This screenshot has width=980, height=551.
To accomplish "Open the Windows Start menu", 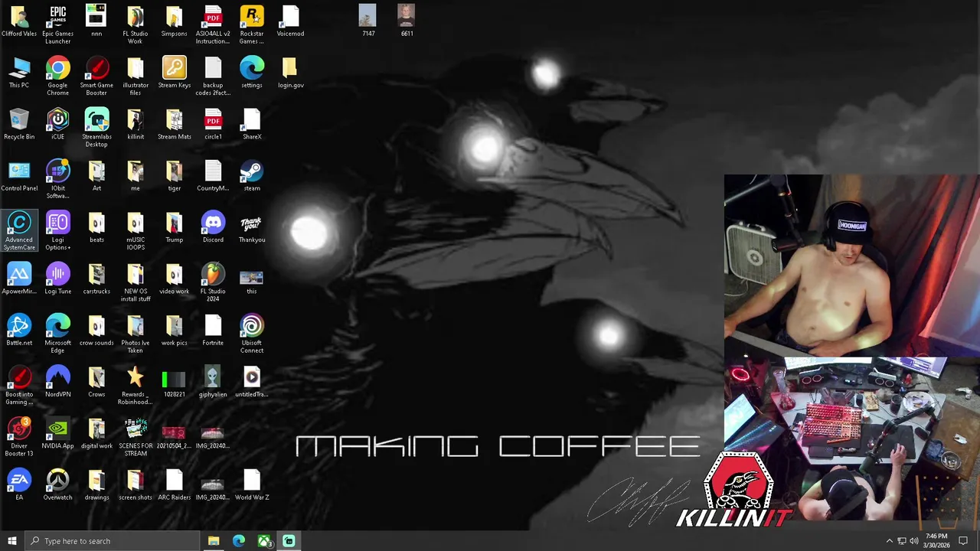I will coord(11,541).
